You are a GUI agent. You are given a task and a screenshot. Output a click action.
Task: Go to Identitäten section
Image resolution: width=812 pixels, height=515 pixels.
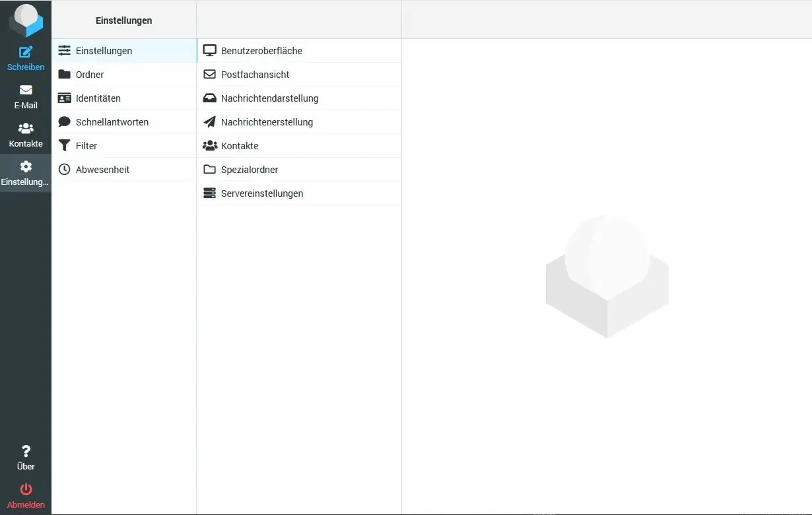click(x=98, y=98)
